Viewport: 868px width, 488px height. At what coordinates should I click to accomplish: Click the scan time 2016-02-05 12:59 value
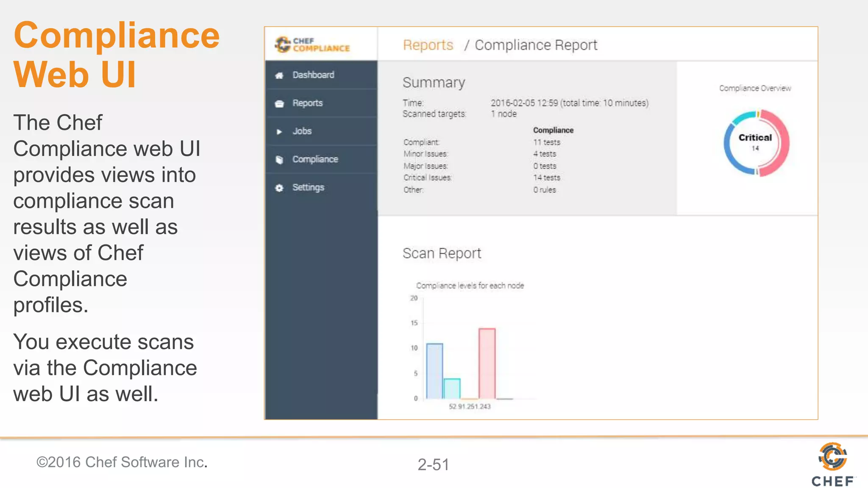point(570,103)
